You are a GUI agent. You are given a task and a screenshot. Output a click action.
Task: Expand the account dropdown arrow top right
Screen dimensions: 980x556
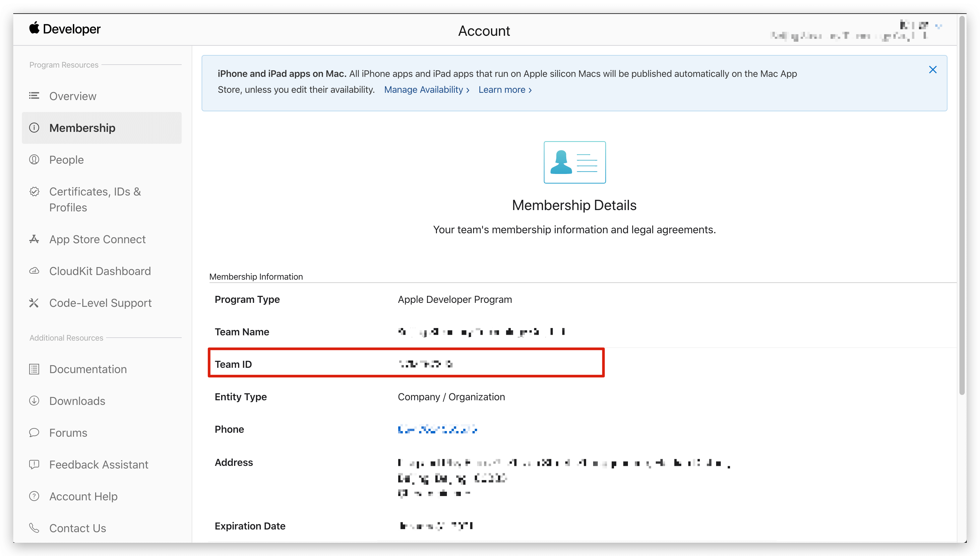(x=938, y=27)
